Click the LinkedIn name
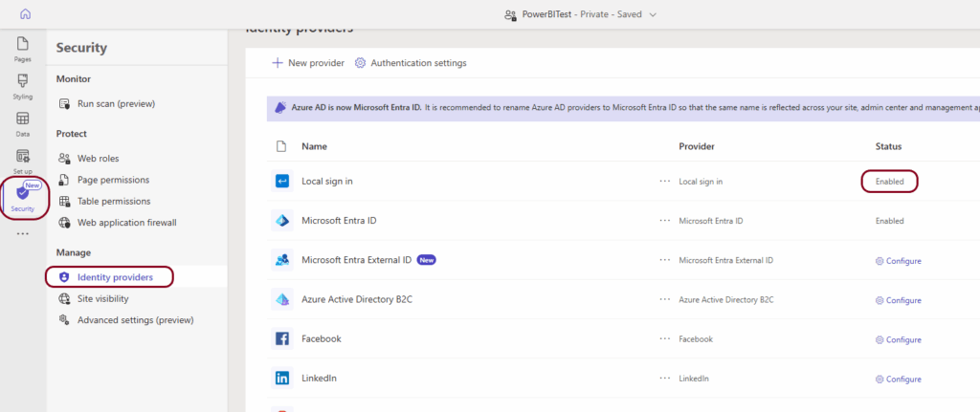The image size is (980, 412). [320, 379]
